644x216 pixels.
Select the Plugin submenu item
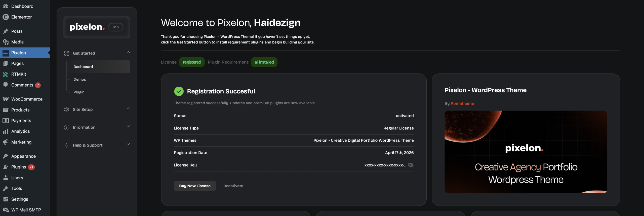tap(79, 92)
